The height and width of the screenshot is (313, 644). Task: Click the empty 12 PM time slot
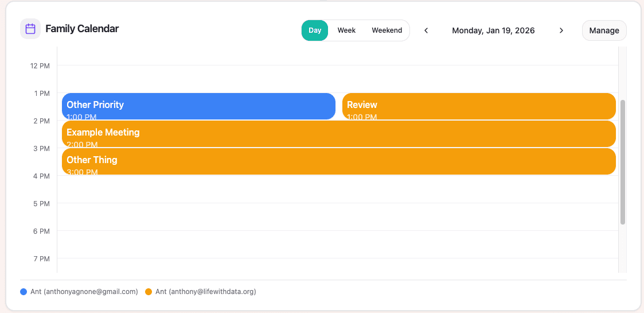click(338, 79)
